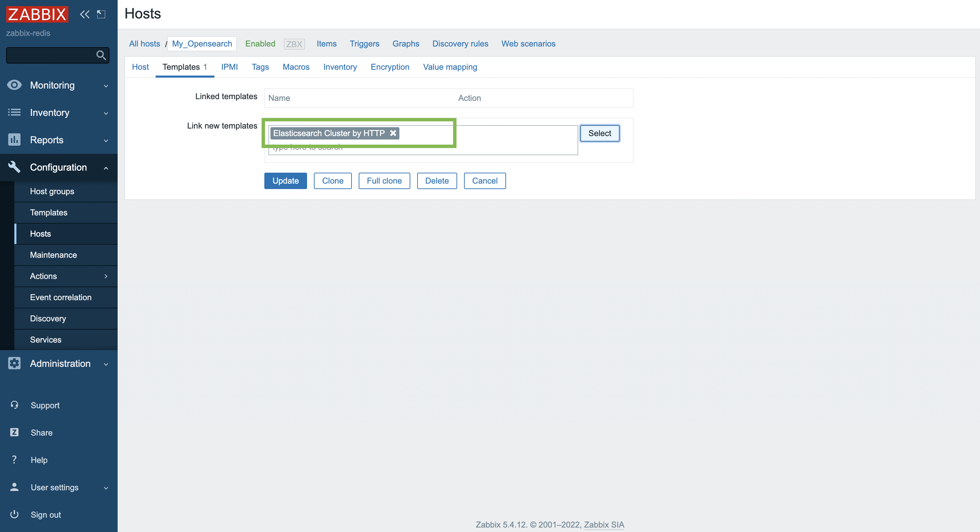Switch to the Host tab
The height and width of the screenshot is (532, 980).
[140, 67]
